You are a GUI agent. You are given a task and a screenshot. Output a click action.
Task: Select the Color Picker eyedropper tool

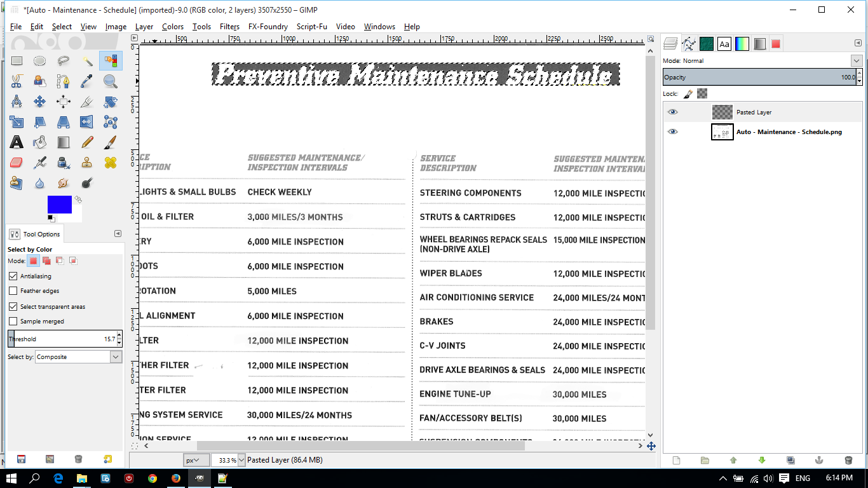(x=87, y=81)
